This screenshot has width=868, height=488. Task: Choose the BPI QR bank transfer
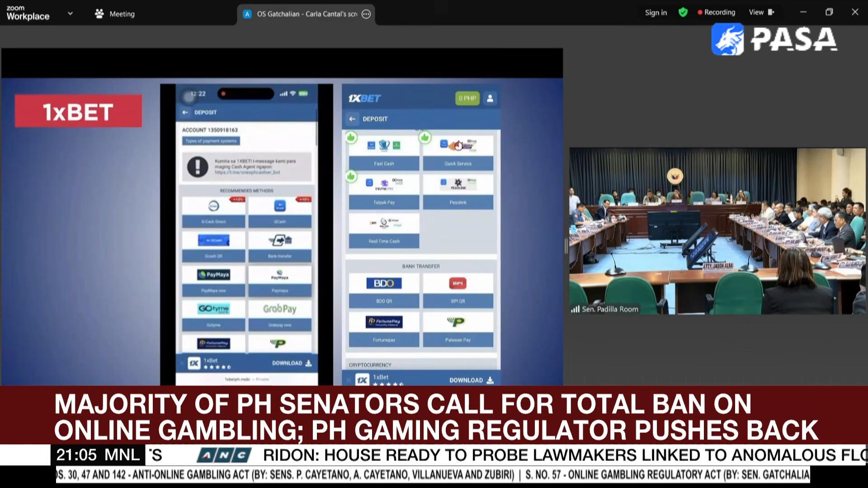click(x=458, y=291)
